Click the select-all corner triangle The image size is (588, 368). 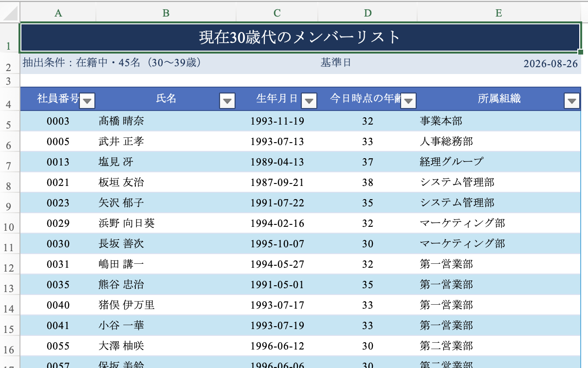(x=10, y=13)
